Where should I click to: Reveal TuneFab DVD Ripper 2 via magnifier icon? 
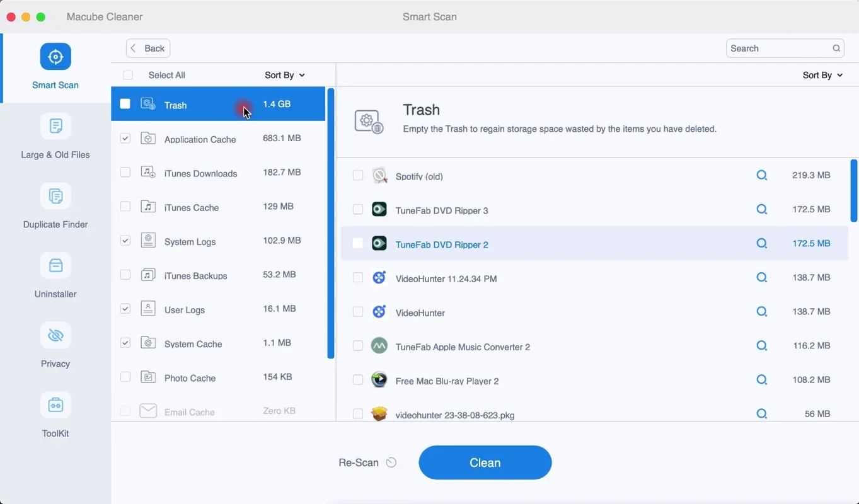tap(762, 243)
